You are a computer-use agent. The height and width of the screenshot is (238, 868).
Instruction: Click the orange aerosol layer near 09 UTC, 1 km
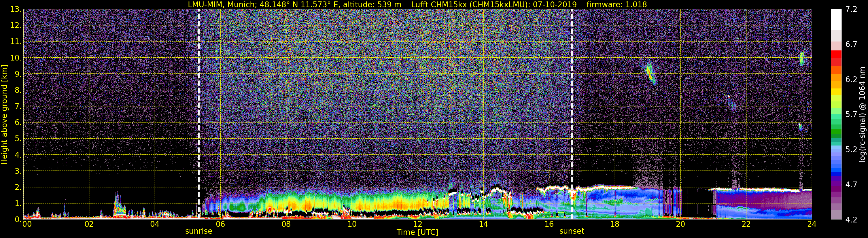[308, 204]
